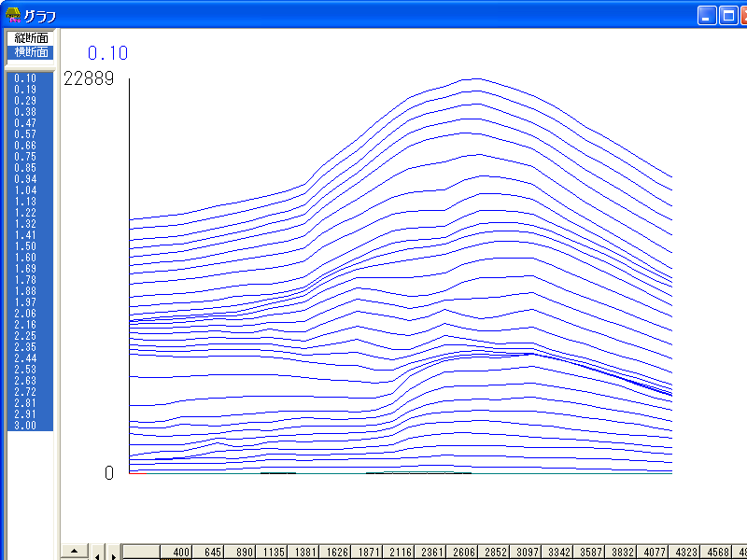Screen dimensions: 747x560
Task: Select value 2.63 in the list
Action: point(31,381)
